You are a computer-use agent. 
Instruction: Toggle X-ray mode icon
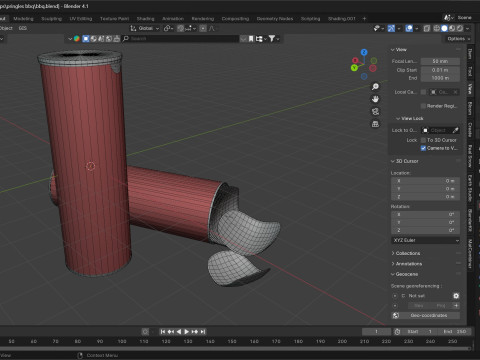tap(427, 28)
